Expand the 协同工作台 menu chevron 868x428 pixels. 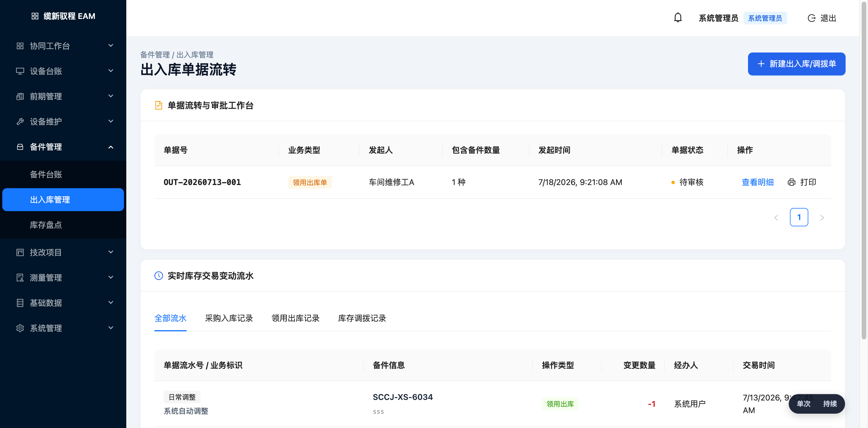tap(111, 45)
